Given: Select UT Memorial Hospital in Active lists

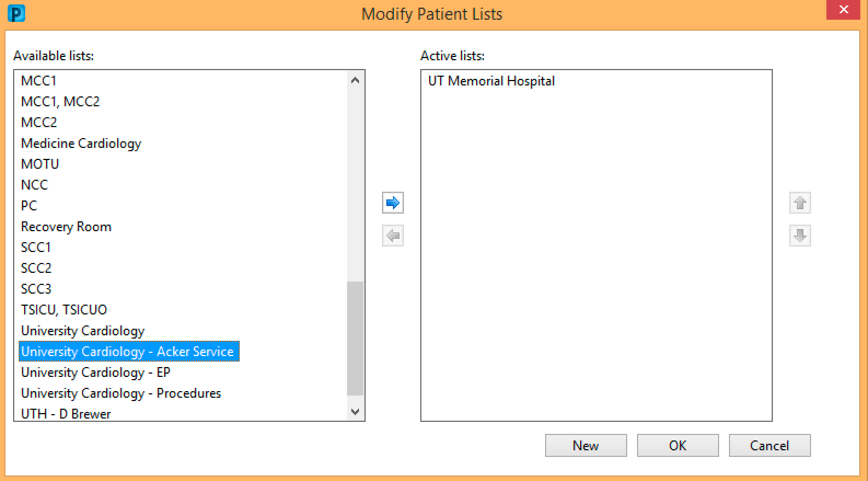Looking at the screenshot, I should tap(491, 81).
